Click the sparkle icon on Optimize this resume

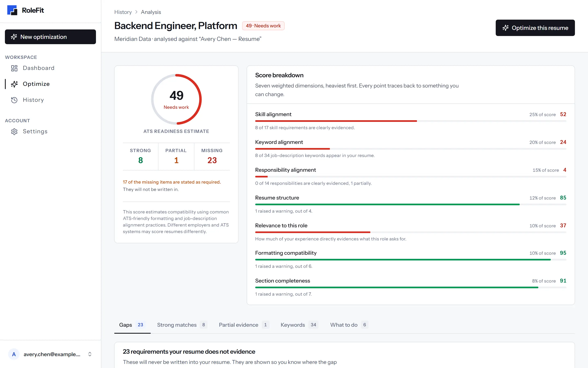506,28
